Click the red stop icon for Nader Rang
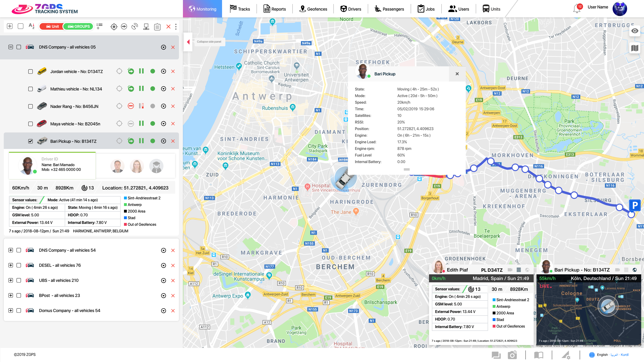This screenshot has width=644, height=362. coord(131,106)
